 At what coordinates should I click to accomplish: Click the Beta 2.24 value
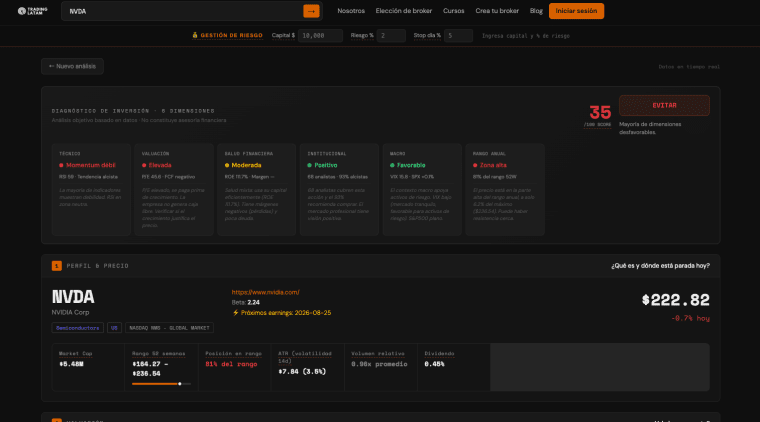(x=253, y=302)
